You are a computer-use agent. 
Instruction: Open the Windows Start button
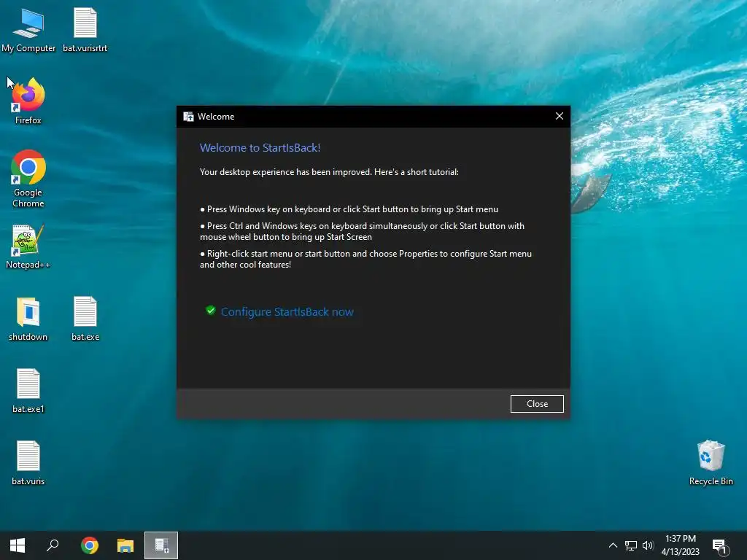pyautogui.click(x=18, y=545)
